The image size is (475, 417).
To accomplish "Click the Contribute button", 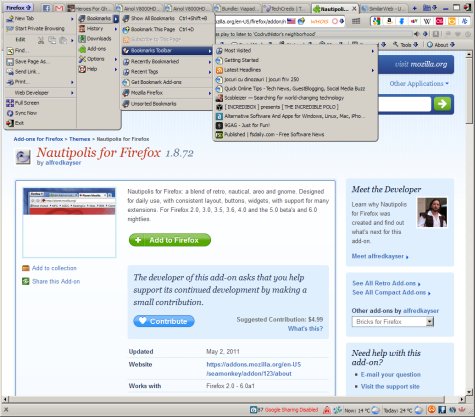I will click(164, 321).
